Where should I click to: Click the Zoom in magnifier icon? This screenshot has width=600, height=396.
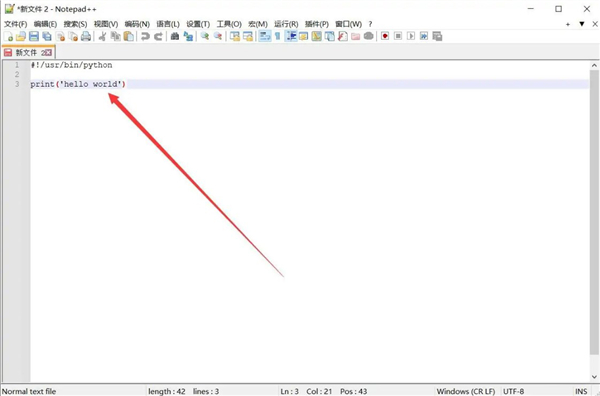tap(205, 36)
